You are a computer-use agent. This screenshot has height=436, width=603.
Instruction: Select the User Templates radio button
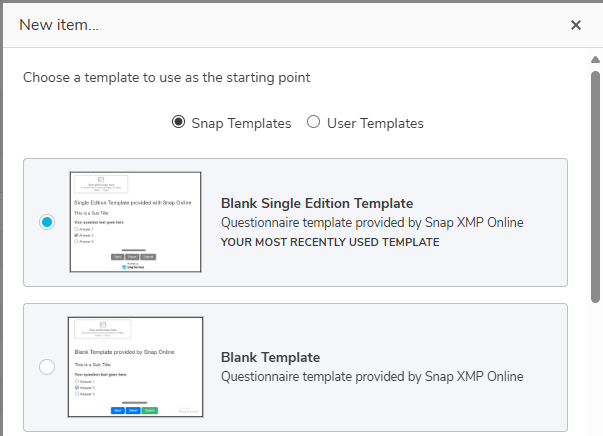point(313,122)
